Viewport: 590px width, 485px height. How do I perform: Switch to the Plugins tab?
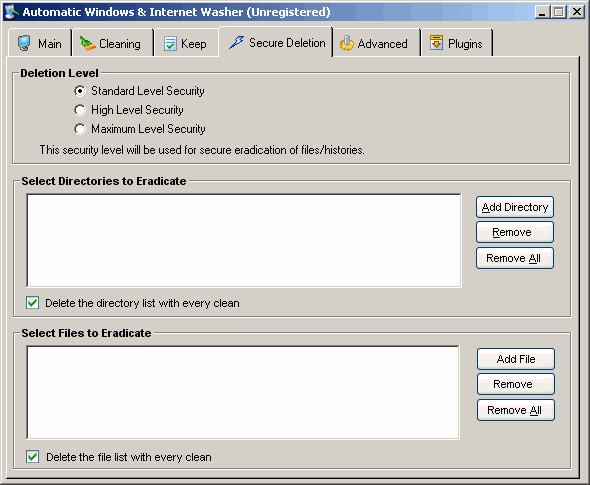457,43
